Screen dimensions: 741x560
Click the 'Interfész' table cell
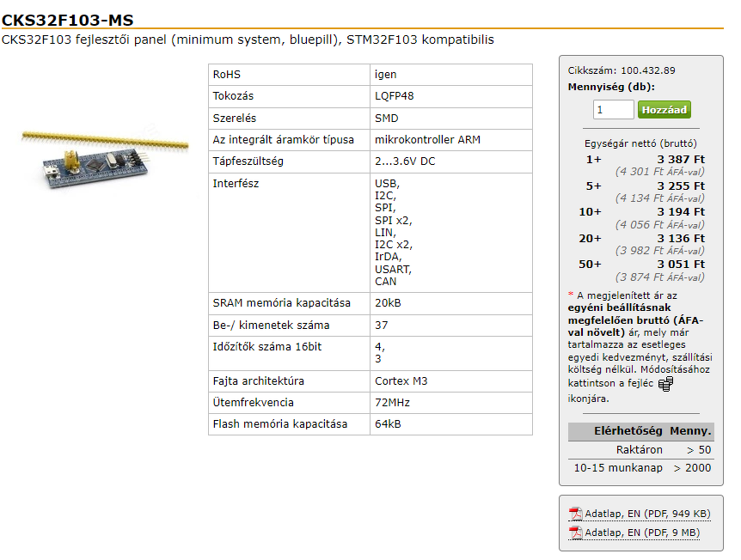pos(289,233)
